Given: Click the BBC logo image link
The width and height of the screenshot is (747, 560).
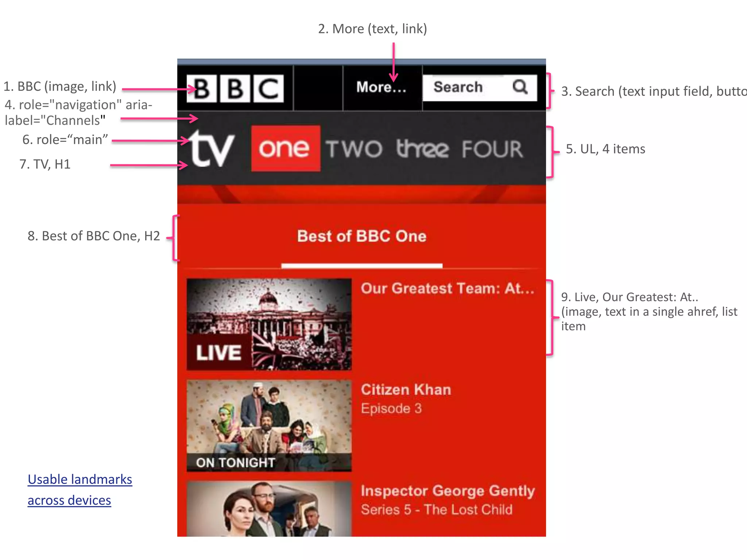Looking at the screenshot, I should [235, 89].
